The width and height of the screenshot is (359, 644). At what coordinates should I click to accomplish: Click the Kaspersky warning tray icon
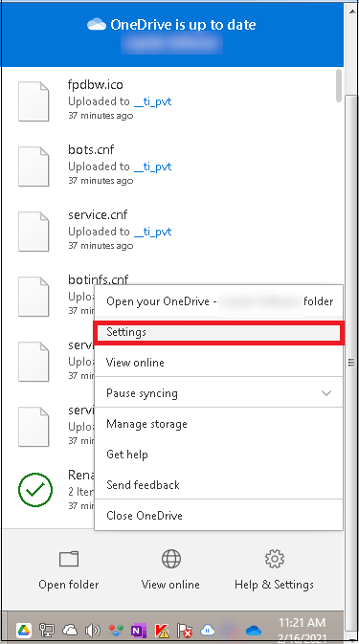[x=162, y=630]
